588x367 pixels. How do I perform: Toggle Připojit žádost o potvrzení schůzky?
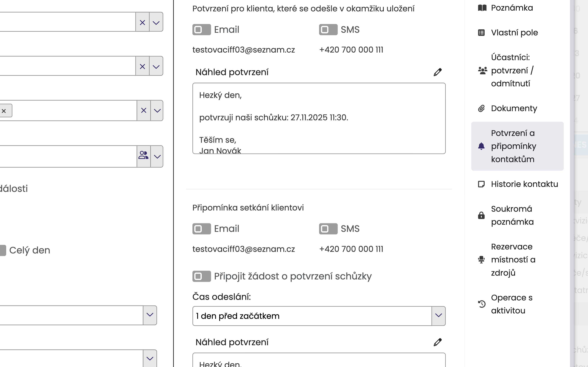coord(202,276)
